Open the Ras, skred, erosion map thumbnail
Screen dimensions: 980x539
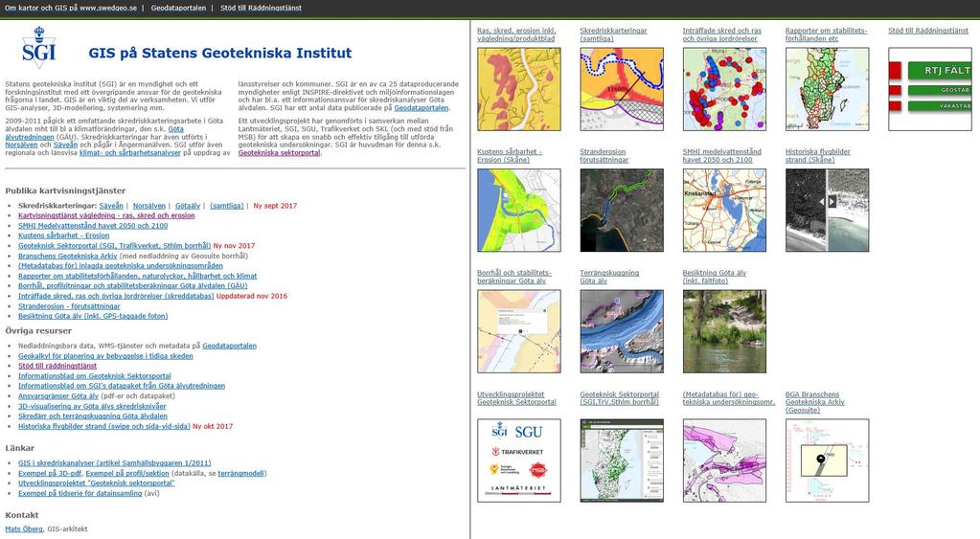pyautogui.click(x=519, y=89)
